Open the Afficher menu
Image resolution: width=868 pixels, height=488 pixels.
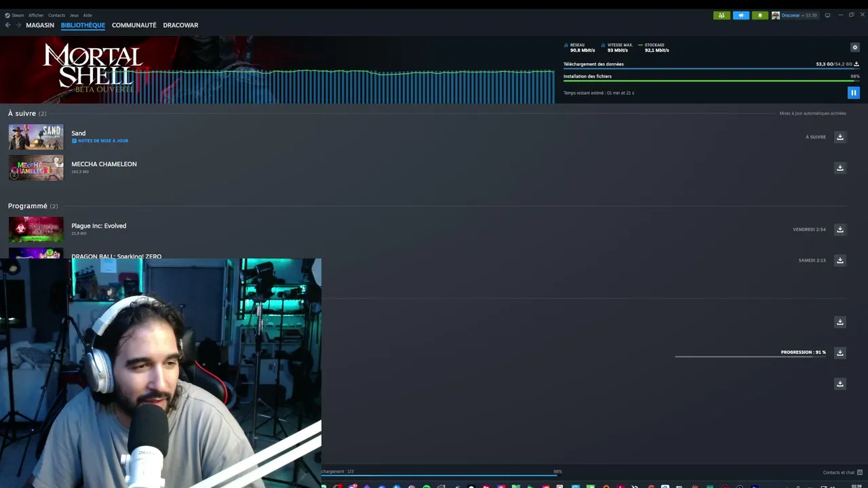(36, 15)
